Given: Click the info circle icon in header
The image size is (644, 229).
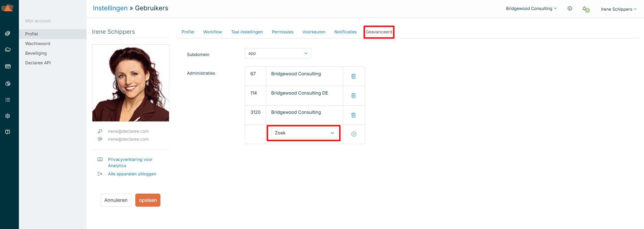Looking at the screenshot, I should [570, 9].
